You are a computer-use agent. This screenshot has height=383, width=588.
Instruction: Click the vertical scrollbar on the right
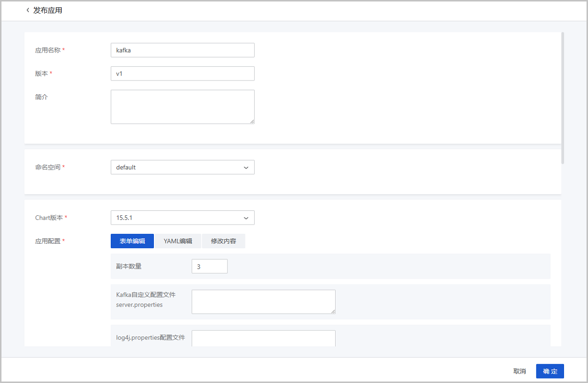point(563,98)
